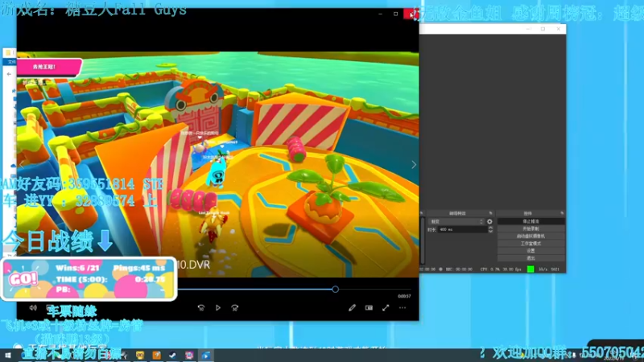Go to the next video with right arrow

pyautogui.click(x=414, y=165)
